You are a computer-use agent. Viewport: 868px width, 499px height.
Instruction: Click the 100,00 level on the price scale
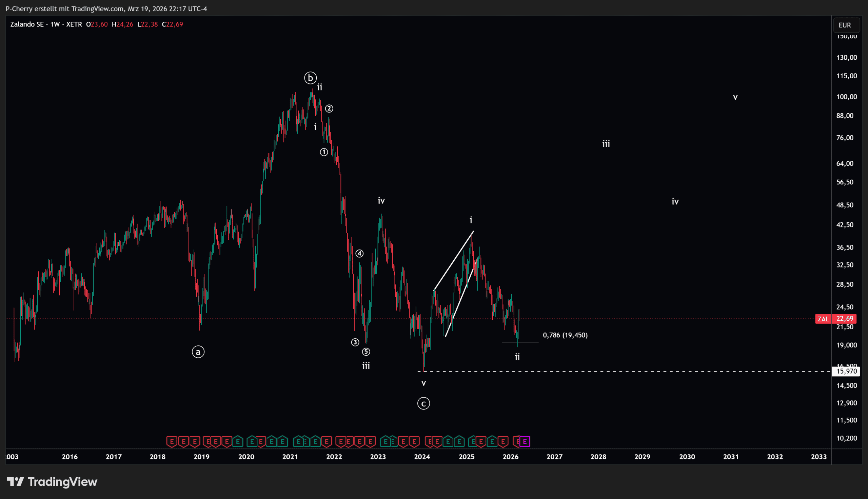point(846,97)
